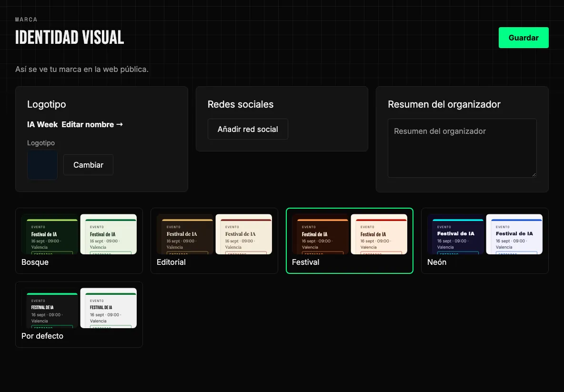Screen dimensions: 564x392
Task: Click the Bosque dark preview thumbnail
Action: 50,234
